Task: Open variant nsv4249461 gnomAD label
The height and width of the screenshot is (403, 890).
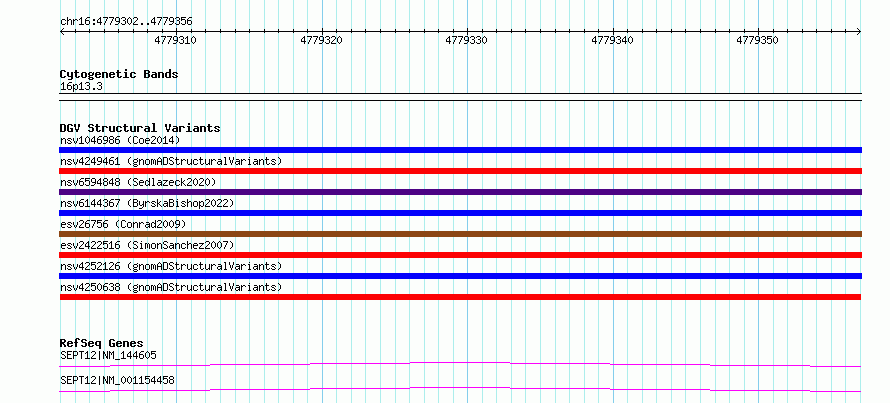Action: [171, 161]
